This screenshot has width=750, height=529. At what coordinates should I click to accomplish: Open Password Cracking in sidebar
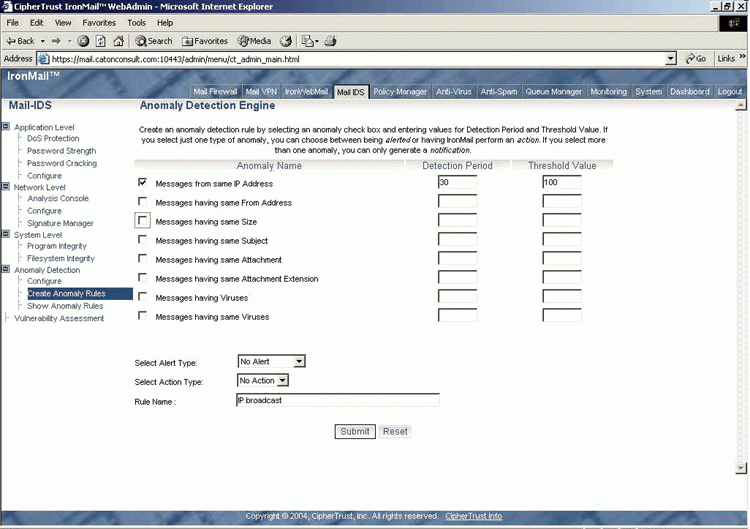(x=62, y=163)
